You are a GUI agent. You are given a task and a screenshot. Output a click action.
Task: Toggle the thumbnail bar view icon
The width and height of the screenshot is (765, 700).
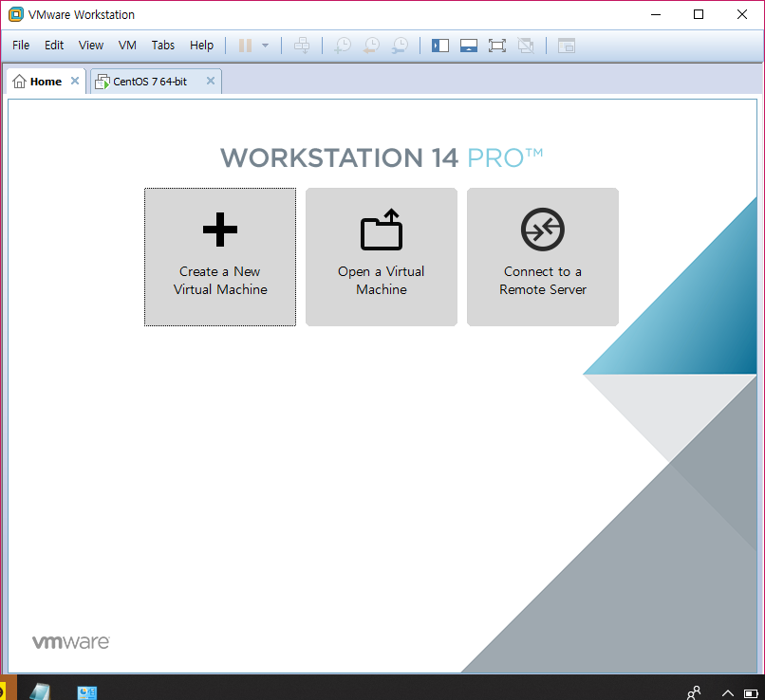pos(468,46)
